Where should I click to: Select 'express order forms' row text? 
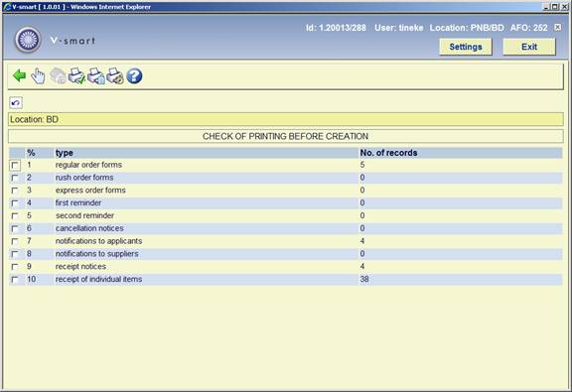click(90, 191)
